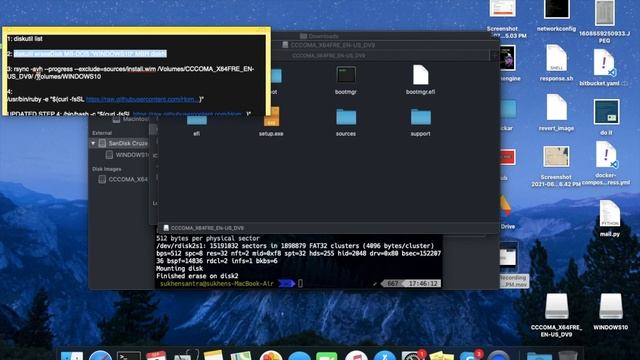This screenshot has width=640, height=360.
Task: Select the networkconfig file on the desktop
Action: point(556,16)
